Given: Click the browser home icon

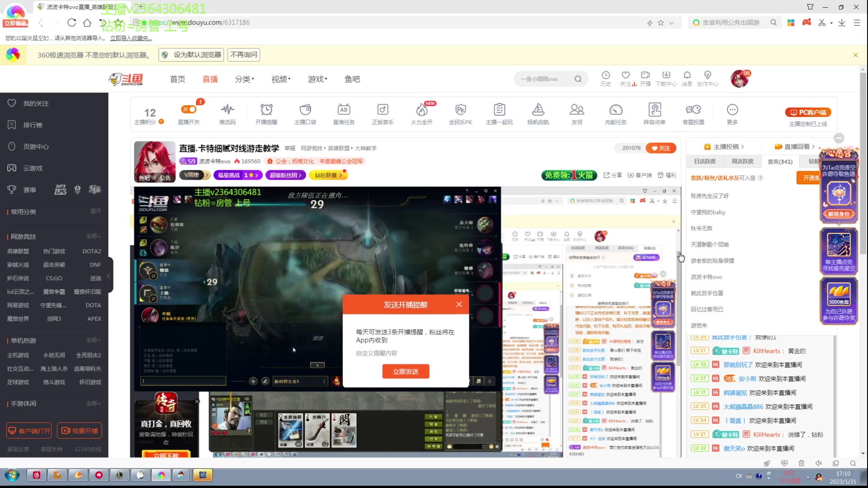Looking at the screenshot, I should click(x=87, y=23).
